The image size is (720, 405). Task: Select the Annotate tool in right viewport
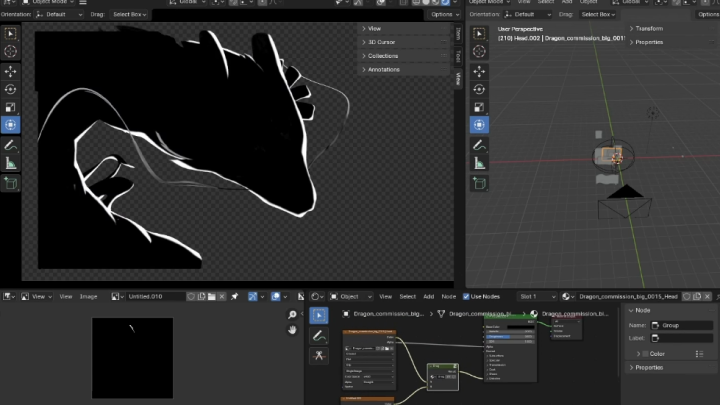[479, 146]
